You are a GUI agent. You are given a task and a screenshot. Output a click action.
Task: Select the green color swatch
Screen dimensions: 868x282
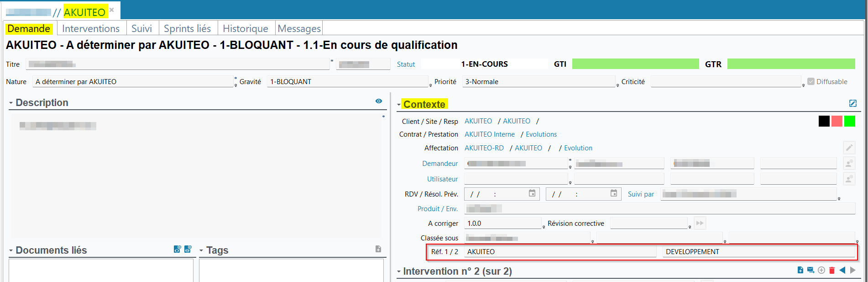(x=849, y=121)
